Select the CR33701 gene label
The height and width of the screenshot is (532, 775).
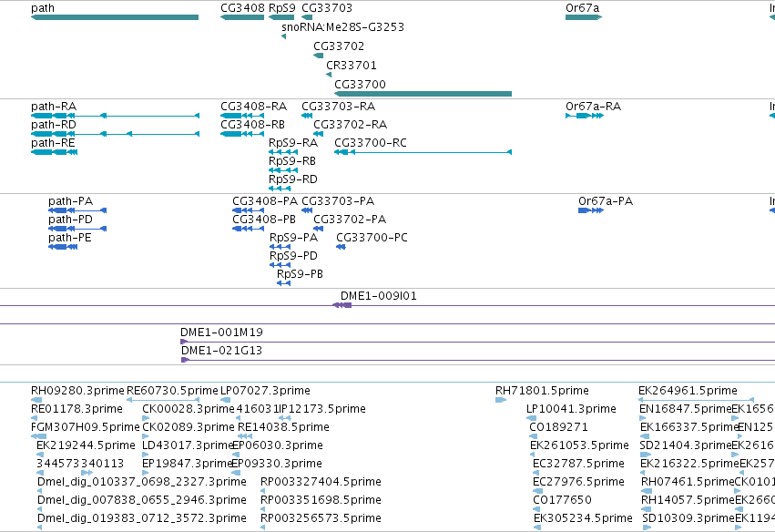point(351,66)
